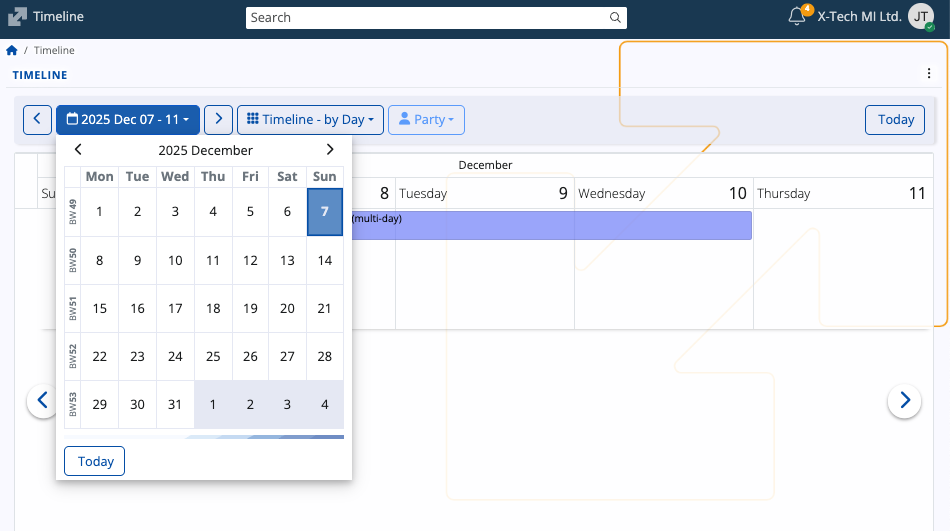Open the three-dot options menu
This screenshot has height=531, width=950.
coord(929,74)
